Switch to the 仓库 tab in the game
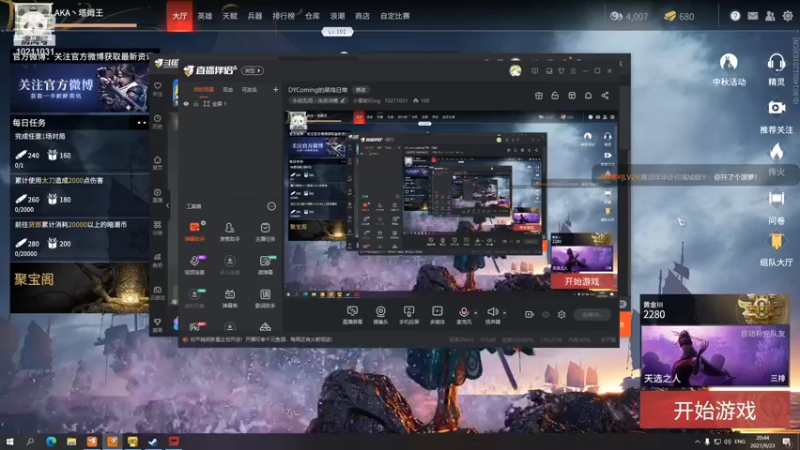Viewport: 800px width, 450px height. (x=312, y=16)
